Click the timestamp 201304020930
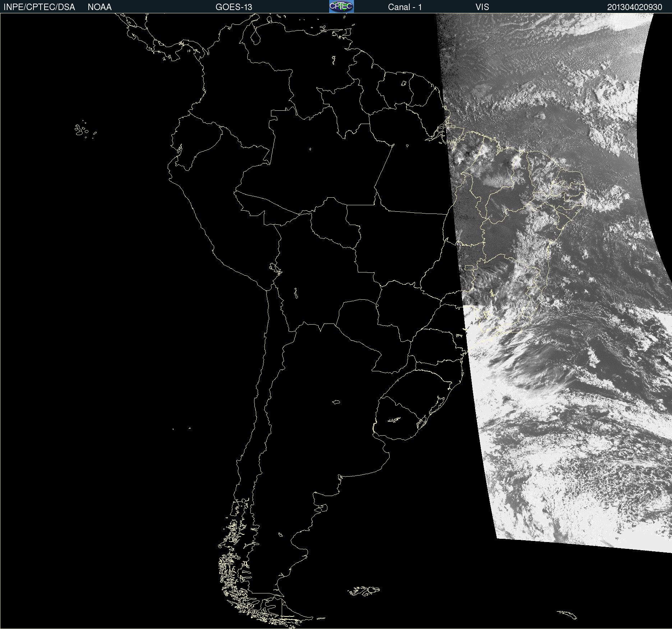 click(x=635, y=7)
